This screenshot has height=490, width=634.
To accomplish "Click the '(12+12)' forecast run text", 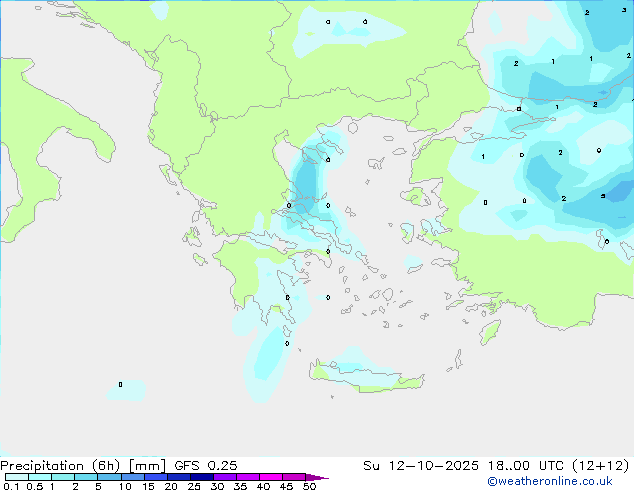I will point(600,466).
